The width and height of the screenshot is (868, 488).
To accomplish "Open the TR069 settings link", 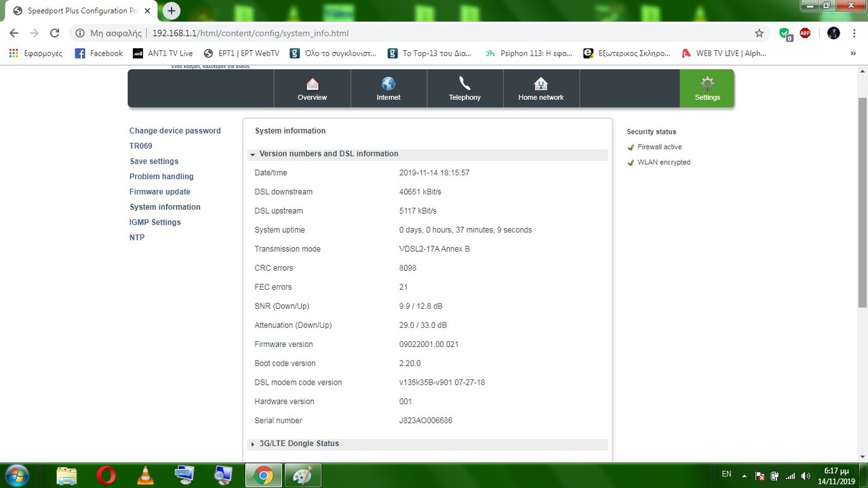I will pyautogui.click(x=141, y=146).
